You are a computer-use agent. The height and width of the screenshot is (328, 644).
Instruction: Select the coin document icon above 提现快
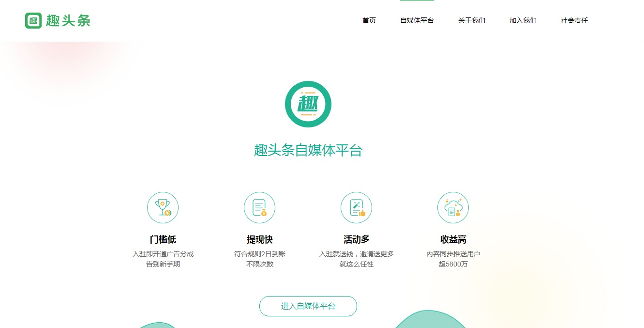[x=259, y=207]
